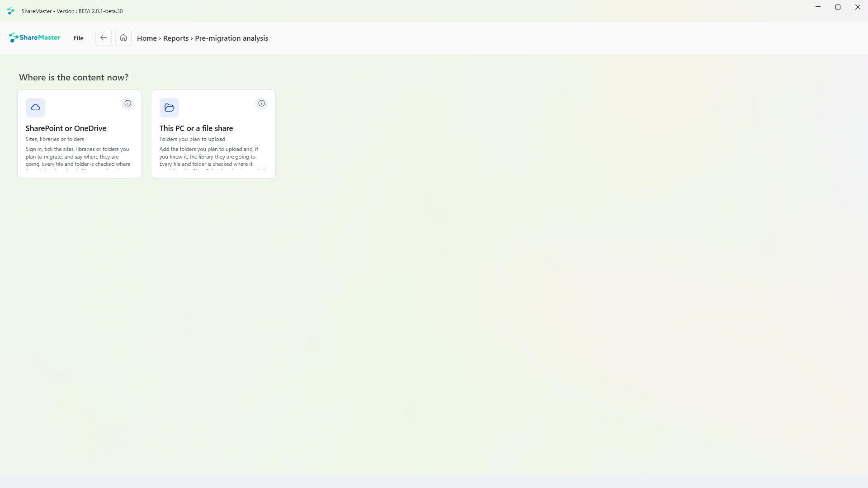Click the title bar ShareMaster app icon
868x488 pixels.
pyautogui.click(x=11, y=11)
